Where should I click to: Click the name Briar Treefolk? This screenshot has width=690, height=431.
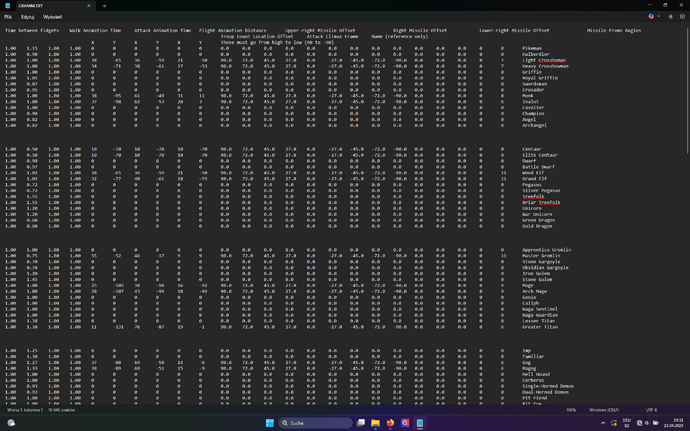click(x=541, y=203)
